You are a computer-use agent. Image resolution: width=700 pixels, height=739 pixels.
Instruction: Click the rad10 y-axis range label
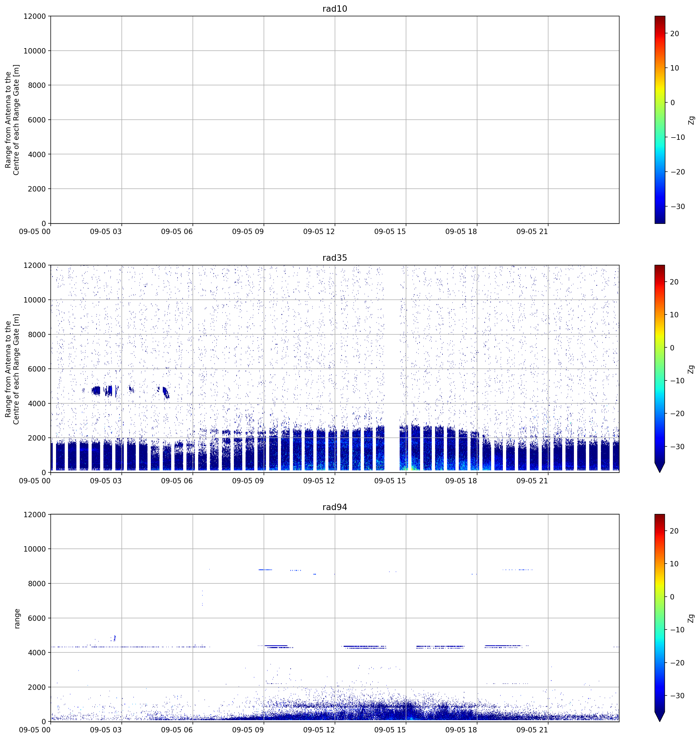12,120
